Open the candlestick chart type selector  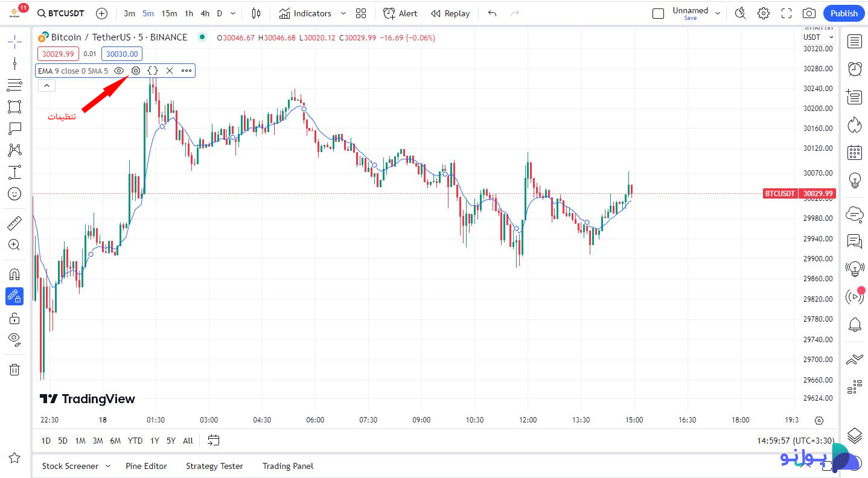point(256,13)
